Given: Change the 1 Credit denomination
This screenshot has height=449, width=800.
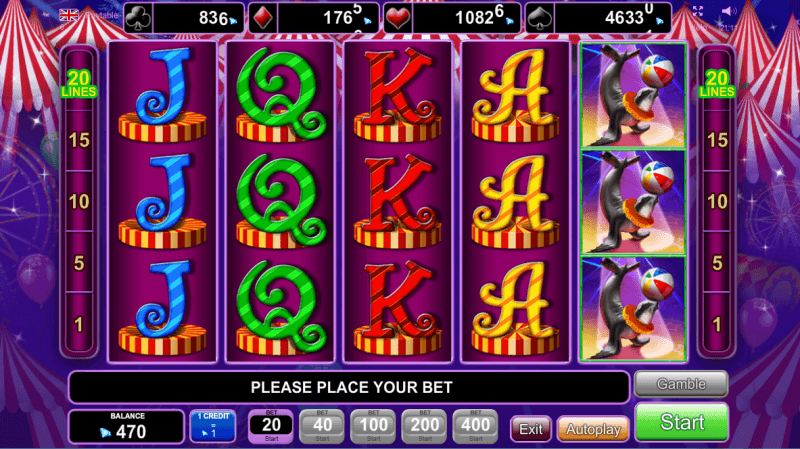Looking at the screenshot, I should (x=213, y=426).
